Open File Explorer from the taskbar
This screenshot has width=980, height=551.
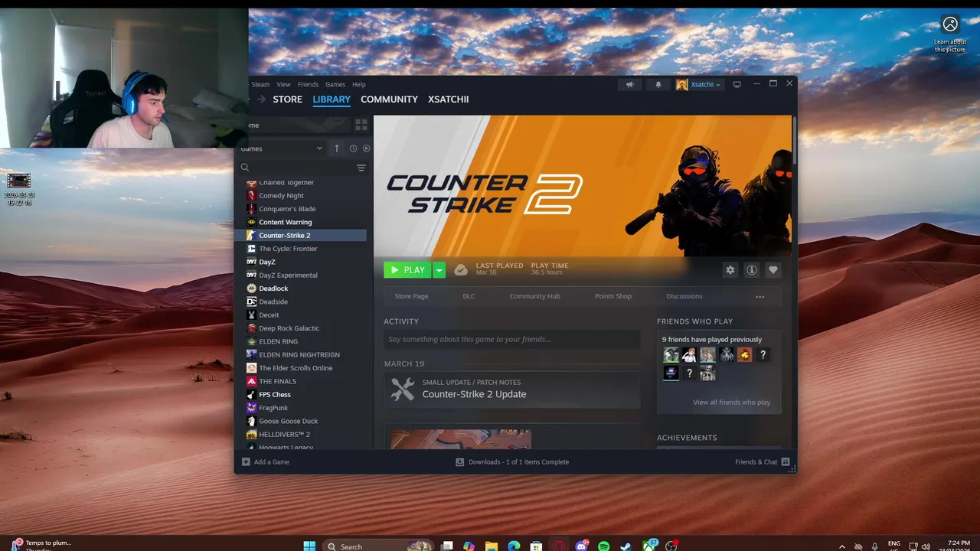[492, 546]
